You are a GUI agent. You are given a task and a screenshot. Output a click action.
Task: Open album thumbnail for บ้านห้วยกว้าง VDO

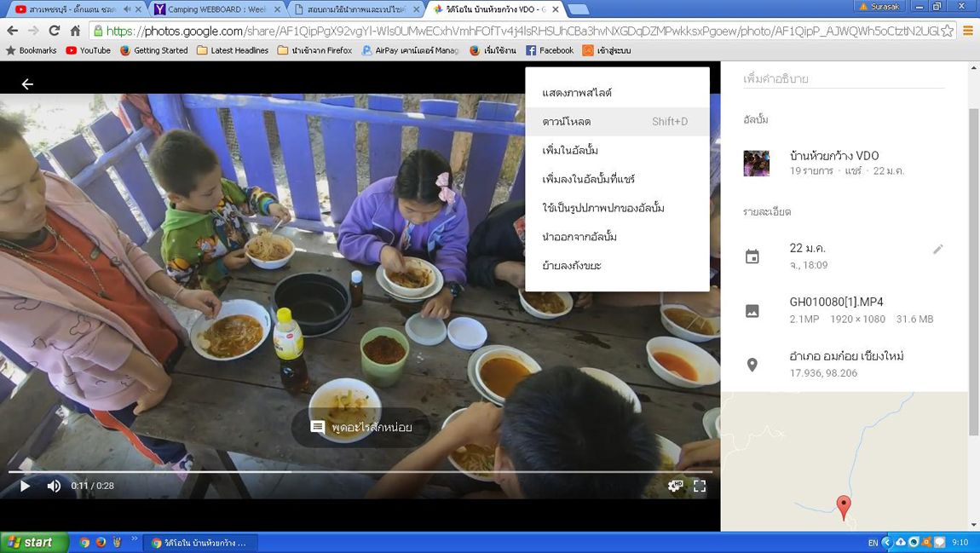click(756, 163)
